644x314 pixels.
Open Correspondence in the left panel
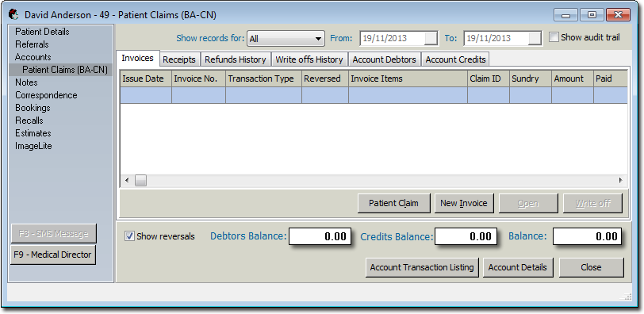46,95
